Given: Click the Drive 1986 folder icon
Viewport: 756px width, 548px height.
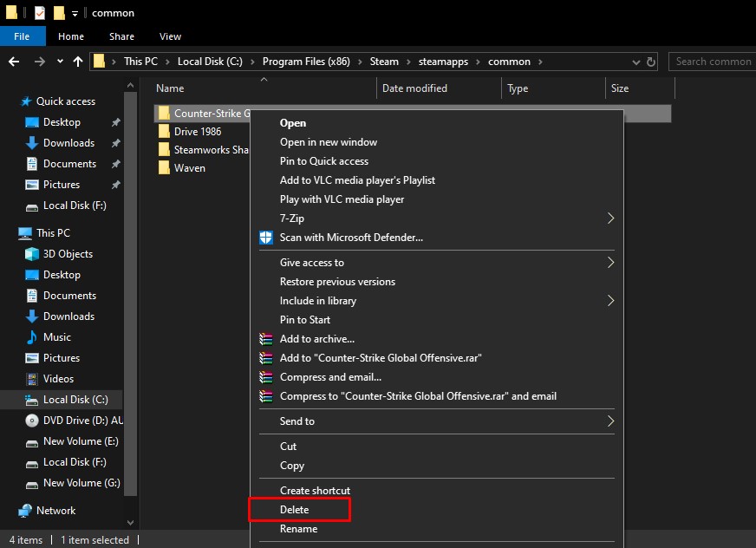Looking at the screenshot, I should [x=164, y=132].
